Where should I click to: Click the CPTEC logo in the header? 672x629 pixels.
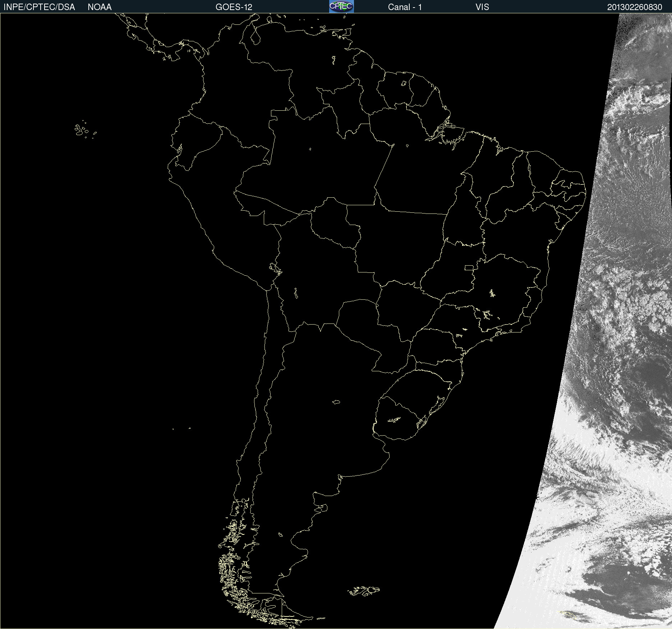click(341, 6)
